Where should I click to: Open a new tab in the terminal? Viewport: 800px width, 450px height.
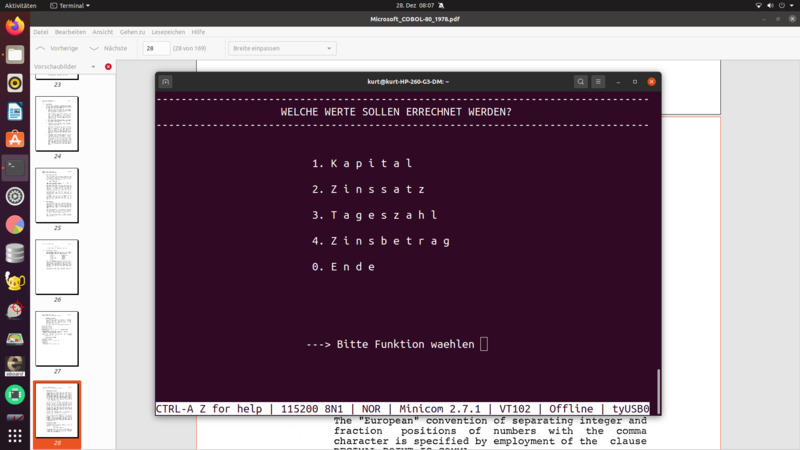tap(166, 82)
